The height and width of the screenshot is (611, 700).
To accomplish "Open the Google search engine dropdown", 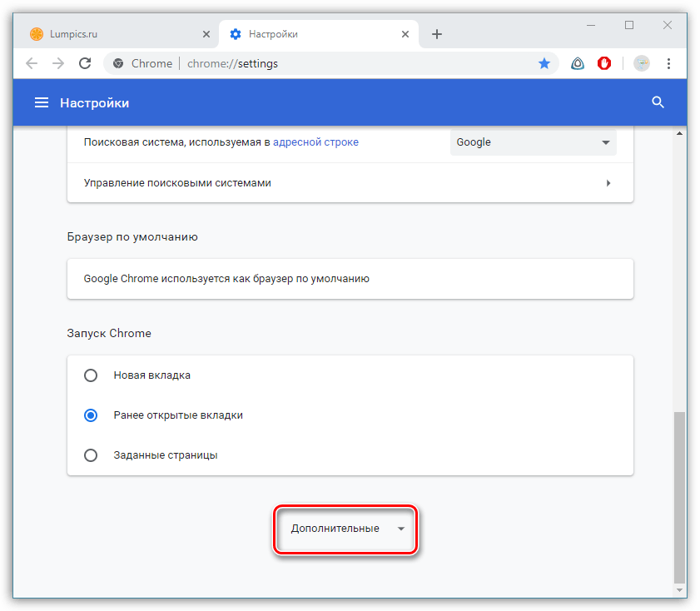I will coord(533,142).
